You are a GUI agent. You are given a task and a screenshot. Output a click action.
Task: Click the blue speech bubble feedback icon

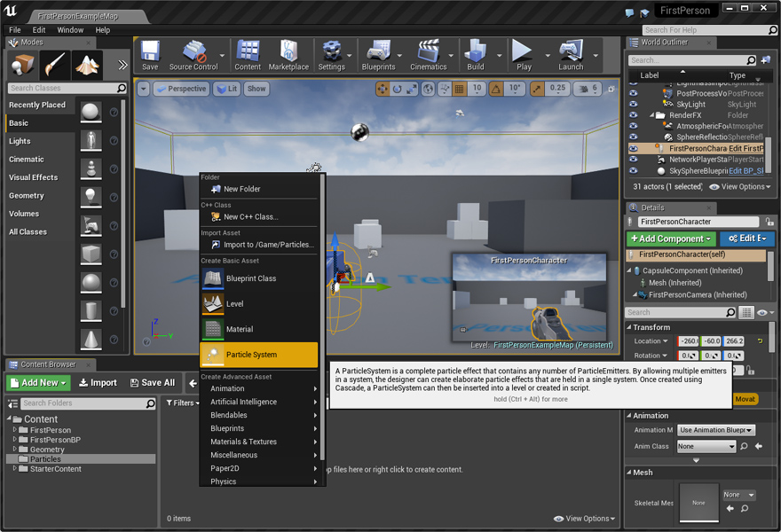pos(629,12)
